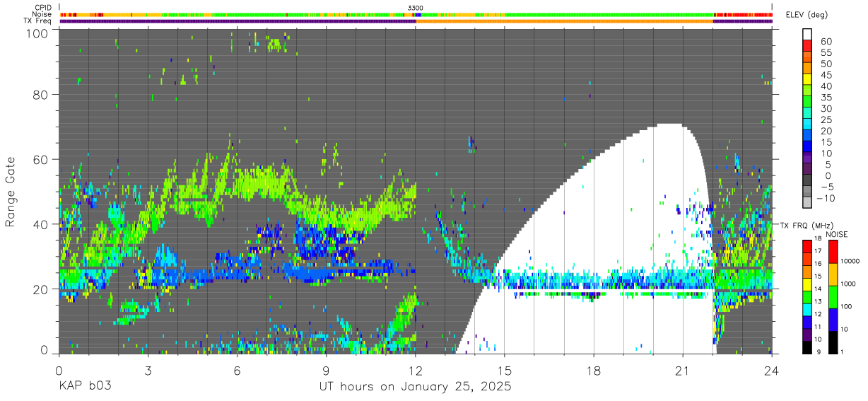Click the Range Gate axis title

11,192
